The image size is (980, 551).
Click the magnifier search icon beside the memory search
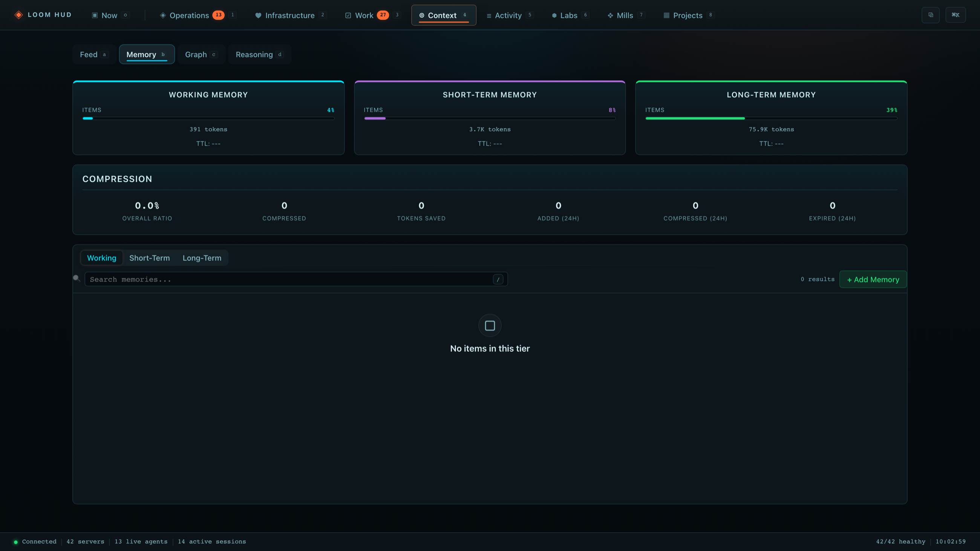point(77,279)
